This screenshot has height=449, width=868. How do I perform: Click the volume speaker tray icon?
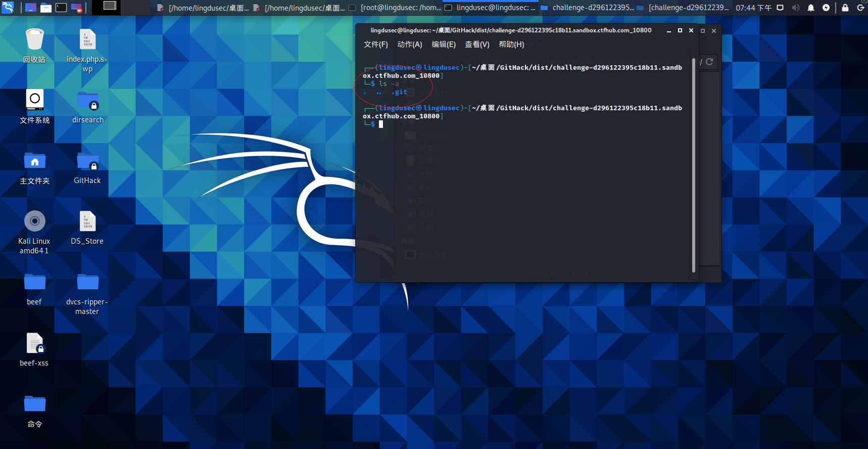(x=795, y=8)
